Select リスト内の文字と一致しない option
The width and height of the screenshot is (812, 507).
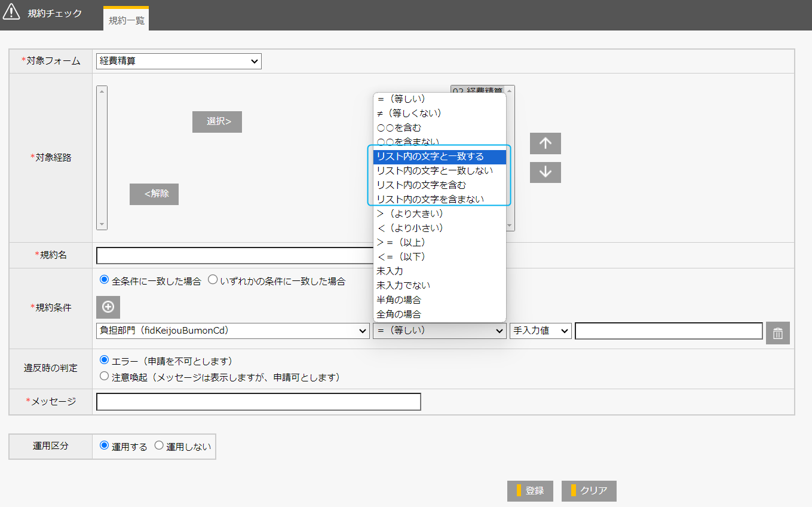click(x=439, y=170)
